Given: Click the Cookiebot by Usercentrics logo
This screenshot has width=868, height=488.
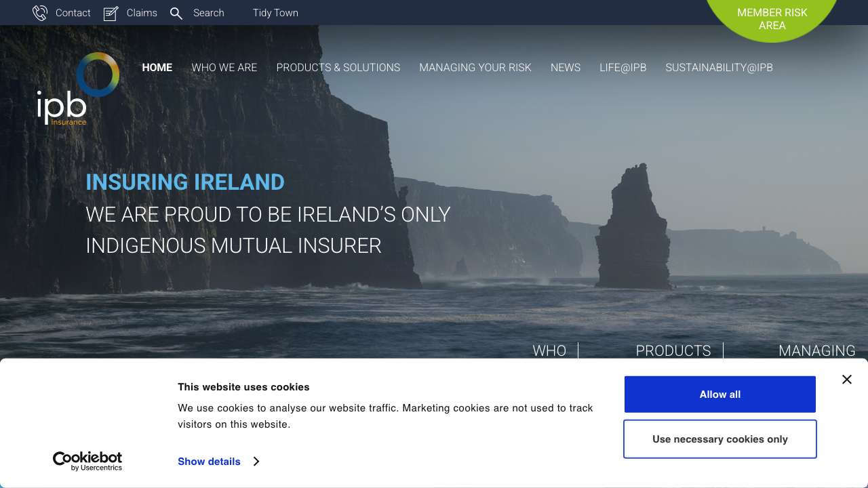Looking at the screenshot, I should click(x=87, y=461).
